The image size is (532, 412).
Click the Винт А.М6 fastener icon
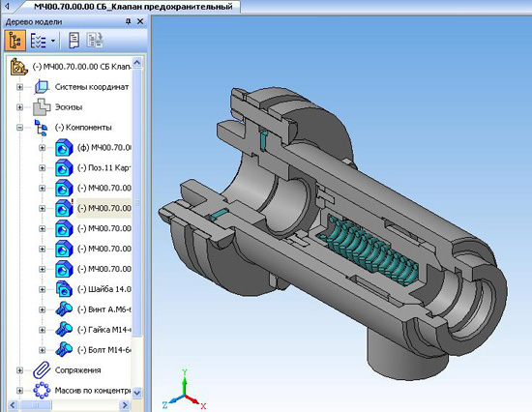64,309
